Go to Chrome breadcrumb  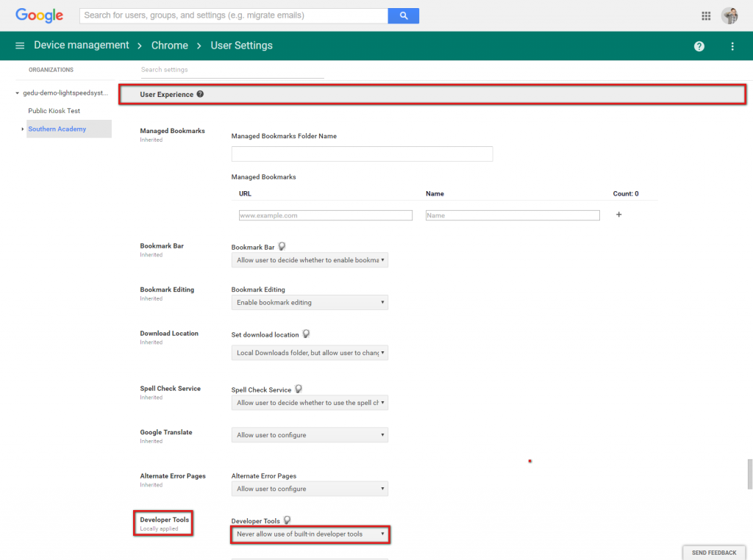tap(170, 46)
